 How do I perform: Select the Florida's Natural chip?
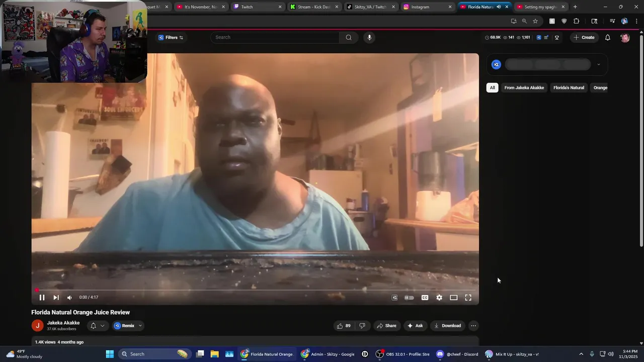click(x=569, y=87)
